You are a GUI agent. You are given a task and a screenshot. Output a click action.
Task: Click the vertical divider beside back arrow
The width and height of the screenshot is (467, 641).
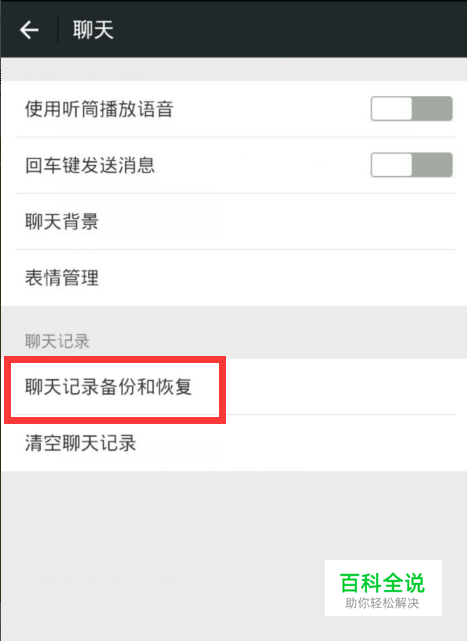pyautogui.click(x=58, y=29)
